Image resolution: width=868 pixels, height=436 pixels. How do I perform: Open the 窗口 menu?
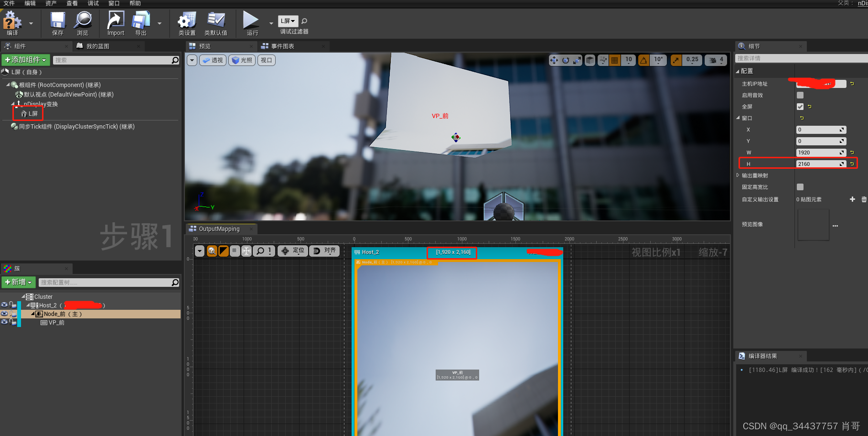point(113,3)
